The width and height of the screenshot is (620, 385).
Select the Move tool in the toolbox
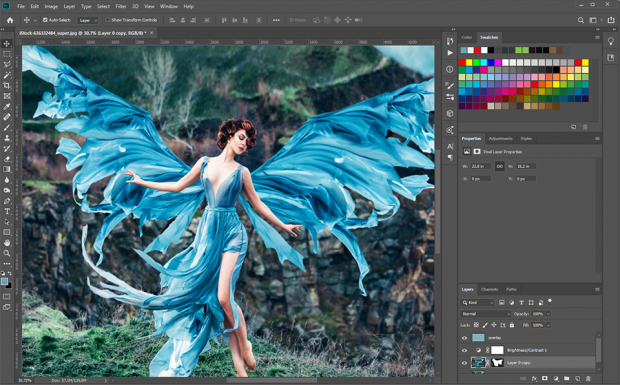[x=7, y=44]
